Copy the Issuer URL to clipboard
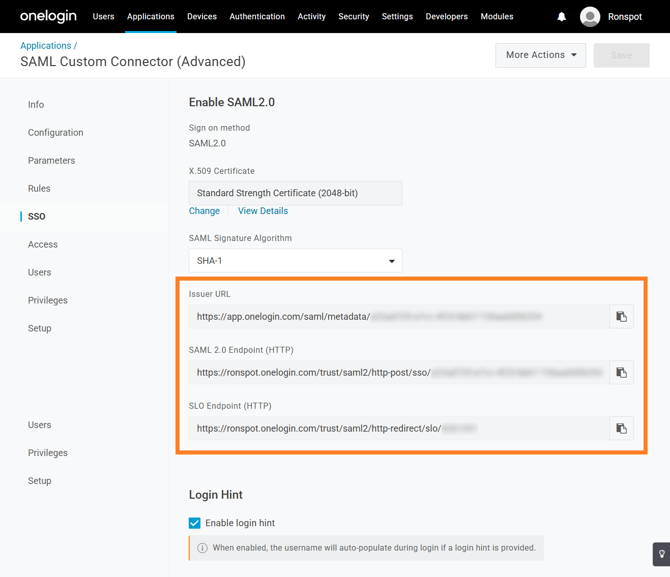 click(621, 317)
